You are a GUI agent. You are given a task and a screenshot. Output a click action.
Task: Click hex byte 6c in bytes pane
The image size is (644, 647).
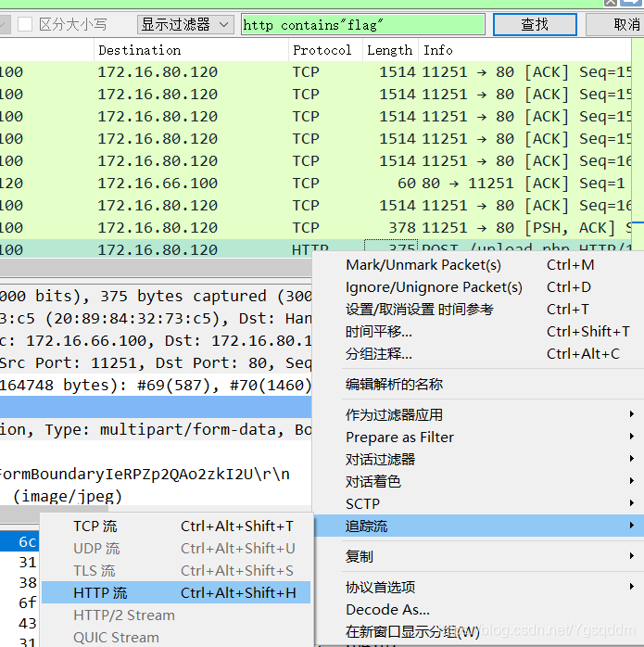(x=28, y=542)
